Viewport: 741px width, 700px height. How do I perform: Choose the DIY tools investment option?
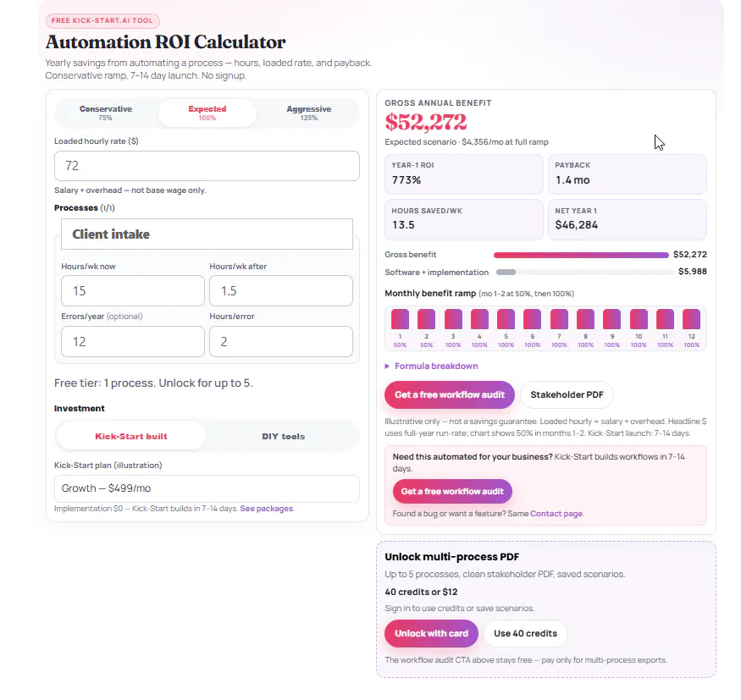284,436
